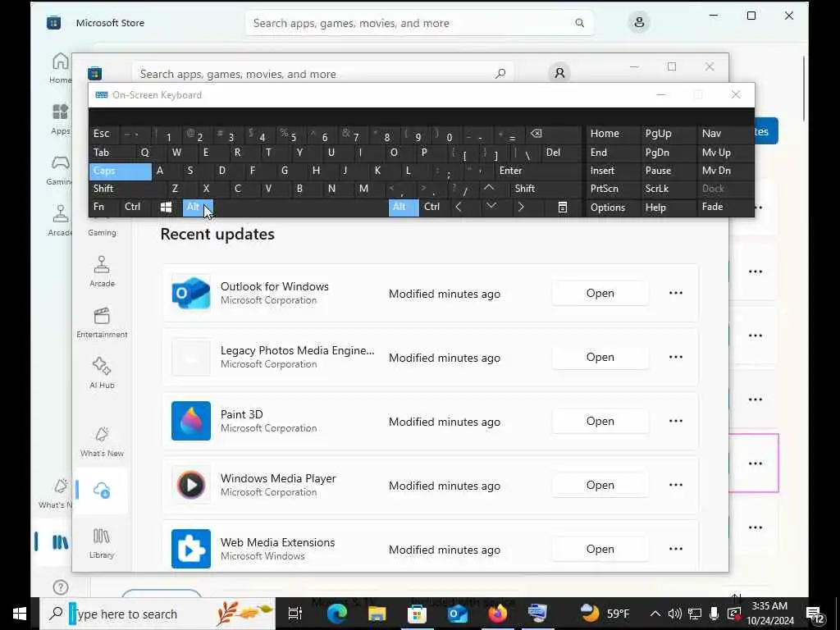Click the up arrow key on keyboard
Image resolution: width=840 pixels, height=630 pixels.
pyautogui.click(x=489, y=188)
